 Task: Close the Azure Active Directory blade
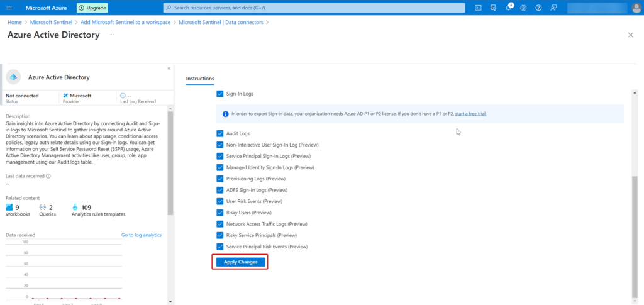pos(630,35)
